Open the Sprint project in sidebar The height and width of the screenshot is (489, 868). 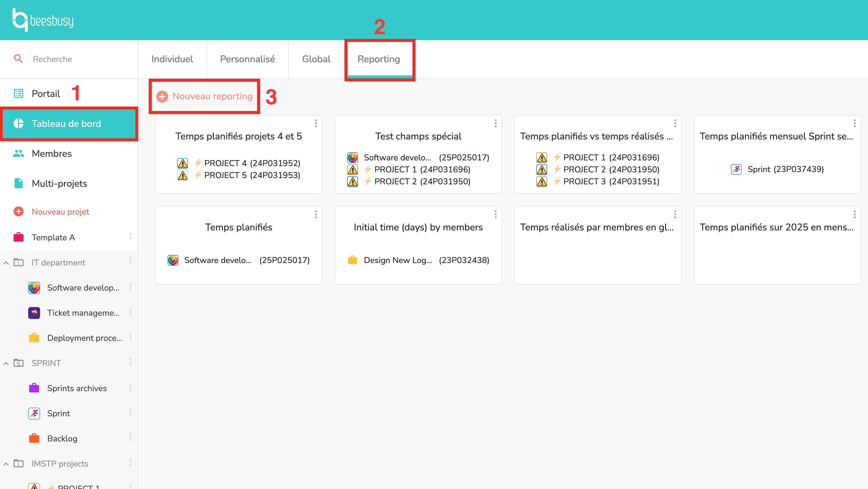[58, 413]
